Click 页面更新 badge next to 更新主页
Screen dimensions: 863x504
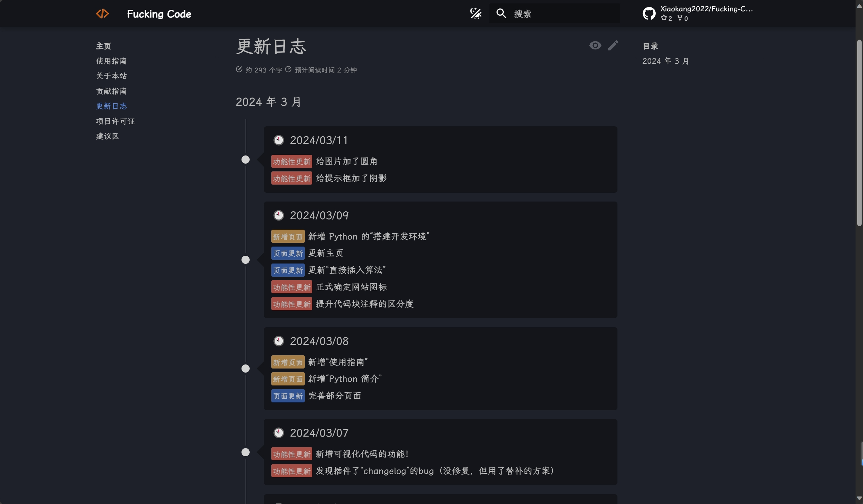(288, 253)
